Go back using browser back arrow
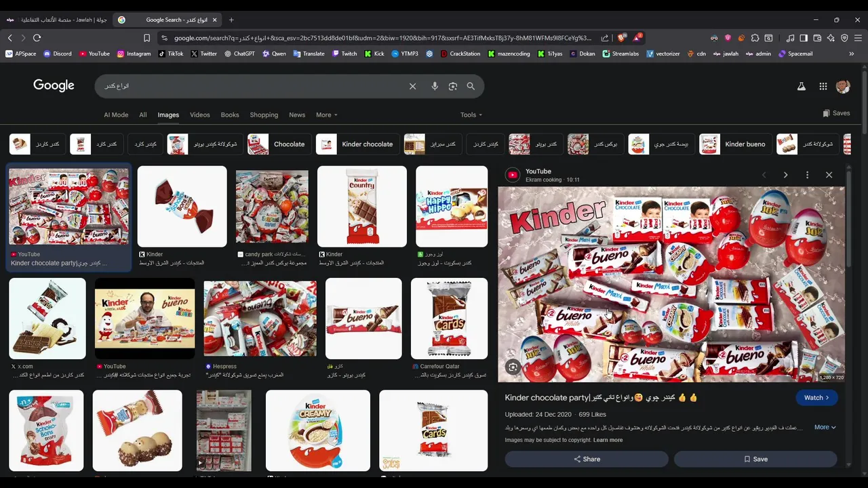 tap(9, 38)
